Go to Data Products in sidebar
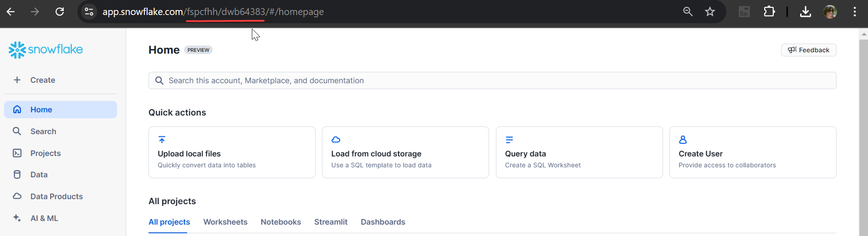 click(x=56, y=196)
